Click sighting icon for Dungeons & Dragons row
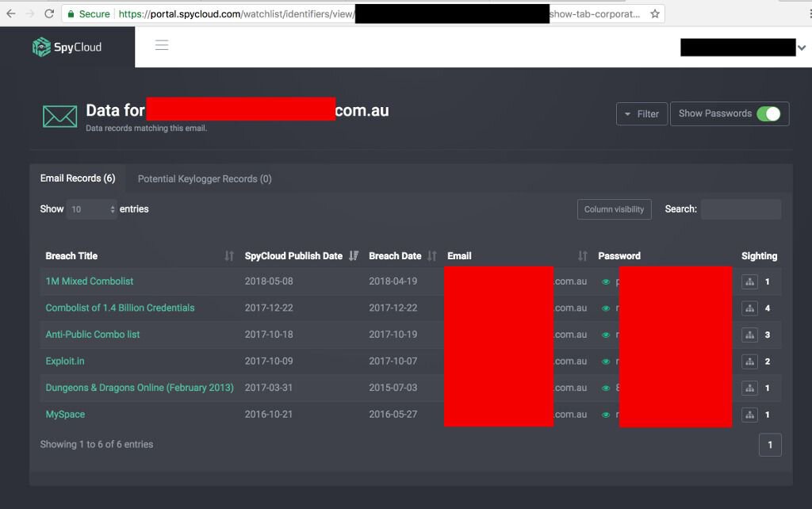Viewport: 812px width, 509px height. click(749, 388)
